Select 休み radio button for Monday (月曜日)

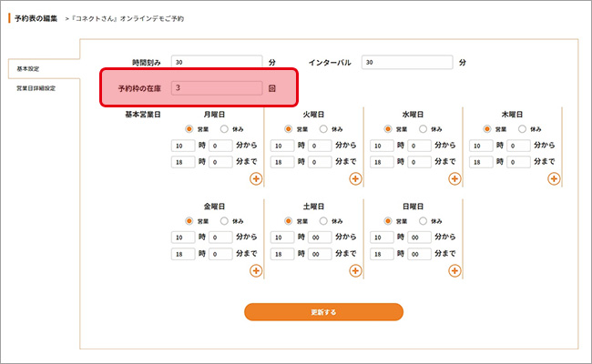coord(224,129)
